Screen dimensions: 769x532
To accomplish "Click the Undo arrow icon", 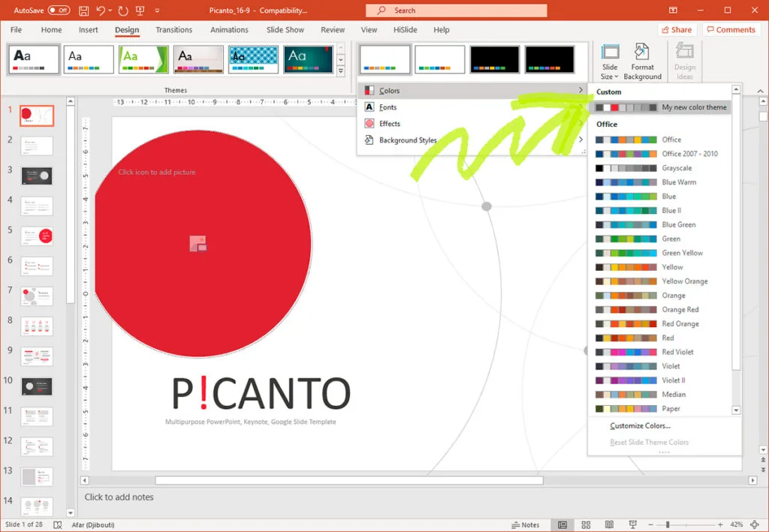I will click(101, 11).
